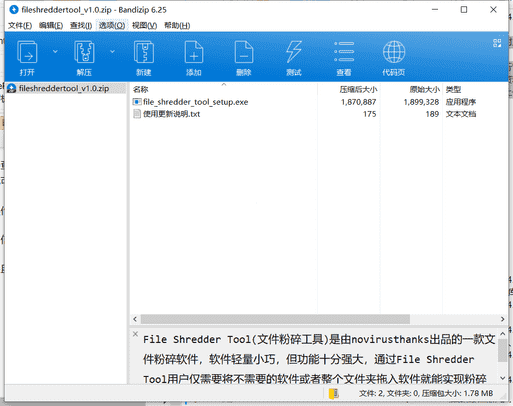Click the toolbar layout grid icon

click(x=497, y=43)
